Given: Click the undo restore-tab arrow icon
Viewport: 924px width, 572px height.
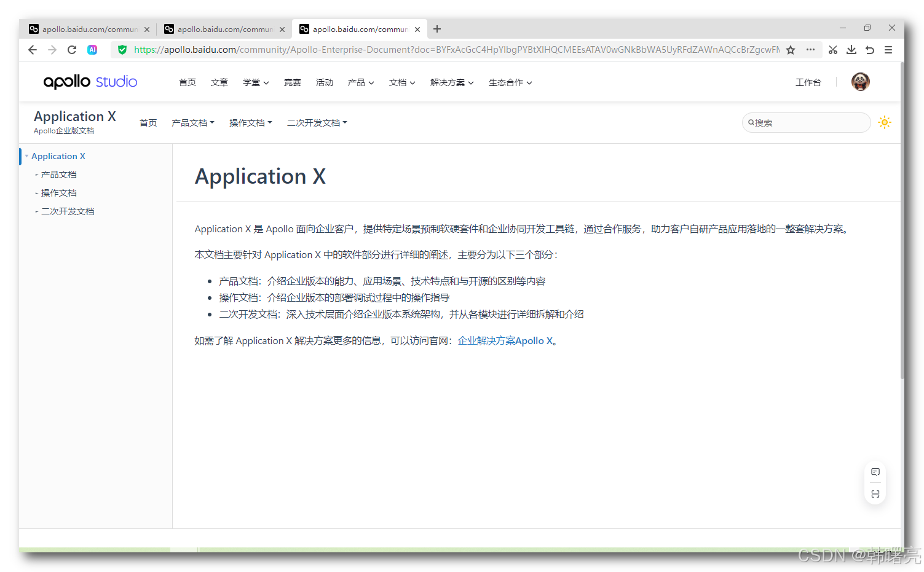Looking at the screenshot, I should 870,50.
